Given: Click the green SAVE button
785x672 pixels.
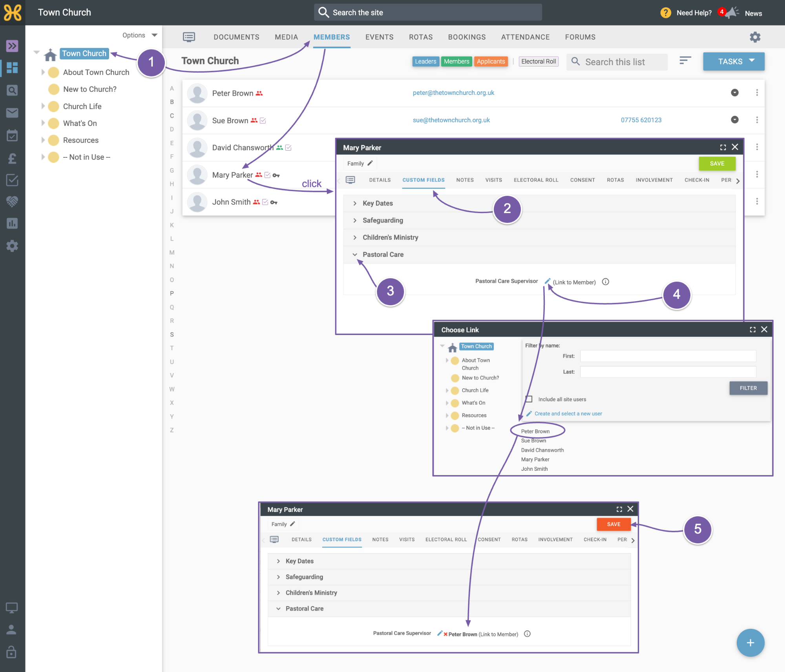Looking at the screenshot, I should tap(717, 164).
